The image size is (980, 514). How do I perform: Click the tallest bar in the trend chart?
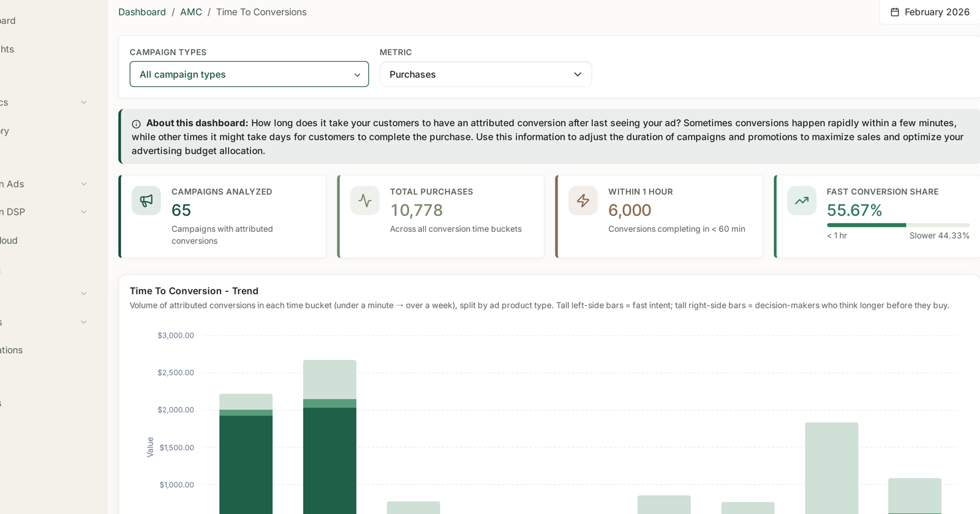[330, 437]
